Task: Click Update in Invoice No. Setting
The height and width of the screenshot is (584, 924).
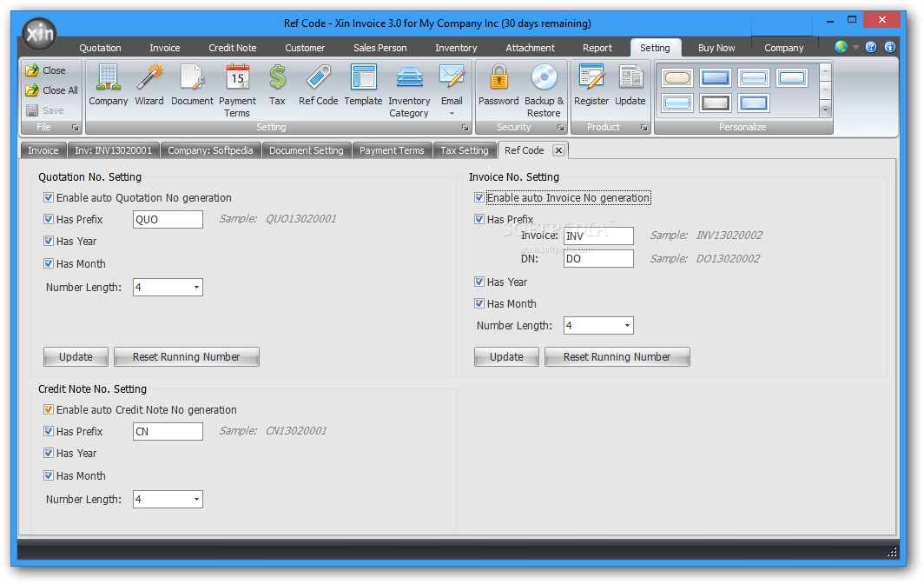Action: pos(507,357)
